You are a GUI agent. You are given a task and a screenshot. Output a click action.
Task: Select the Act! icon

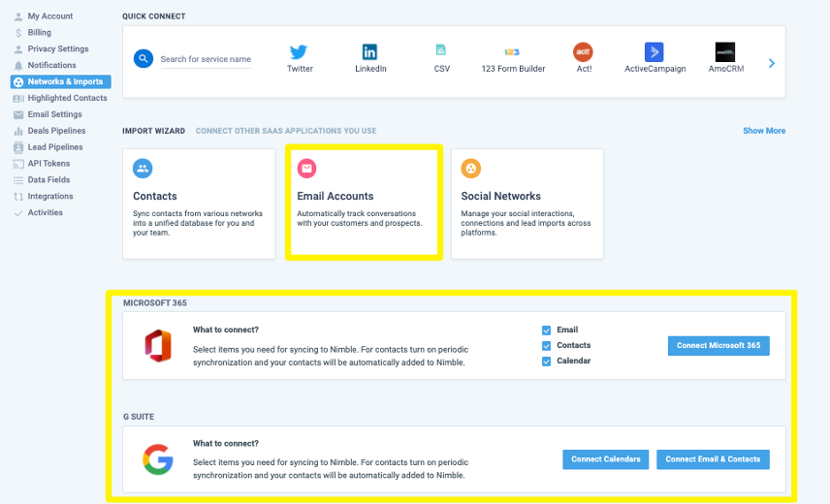pyautogui.click(x=583, y=51)
